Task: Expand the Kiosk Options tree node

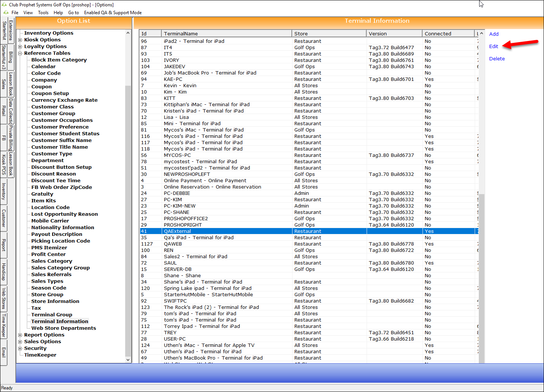Action: pyautogui.click(x=20, y=40)
